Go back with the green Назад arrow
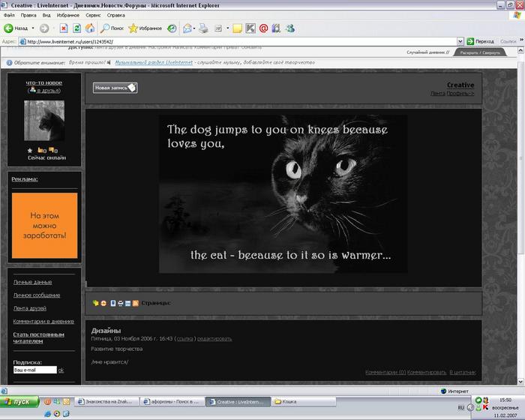The height and width of the screenshot is (420, 525). 16,28
